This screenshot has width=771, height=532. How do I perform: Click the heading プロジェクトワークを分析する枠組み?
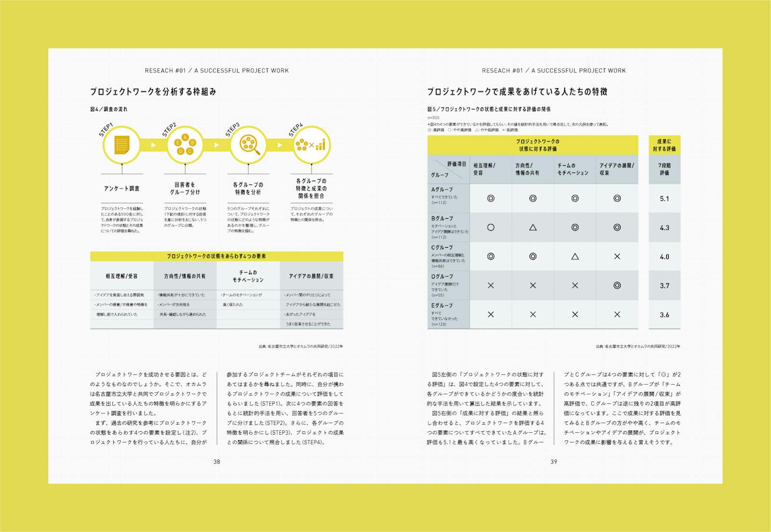pyautogui.click(x=153, y=92)
